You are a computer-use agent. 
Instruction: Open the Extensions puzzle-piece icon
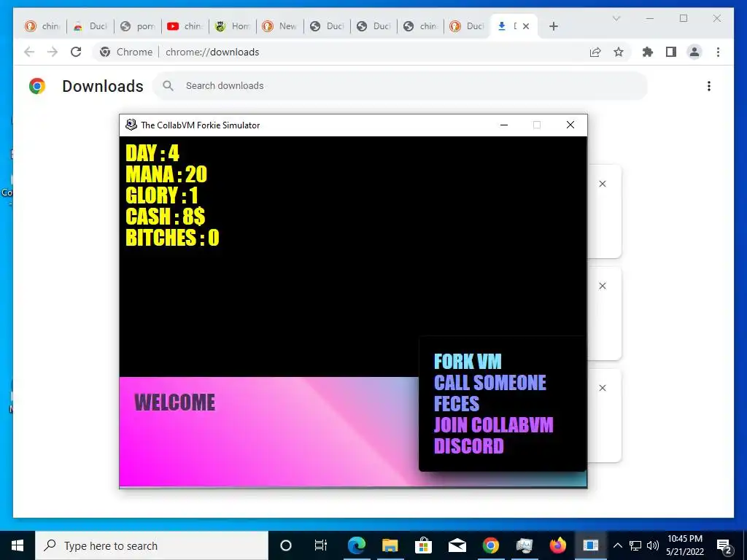pos(648,52)
